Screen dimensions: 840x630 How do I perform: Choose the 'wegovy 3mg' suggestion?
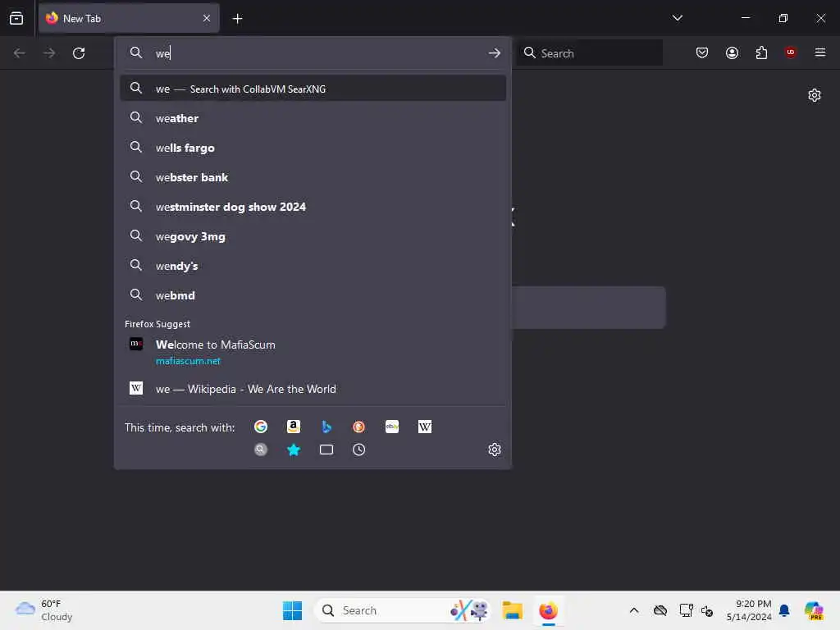[313, 236]
